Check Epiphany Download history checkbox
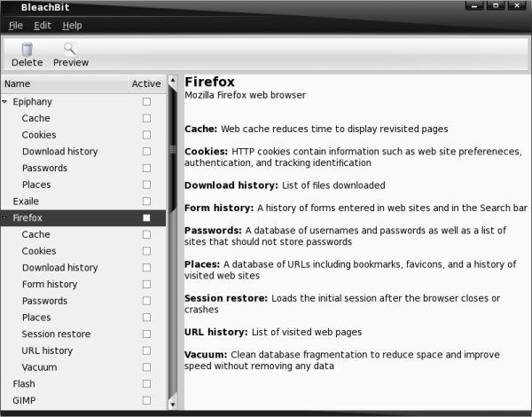 (x=146, y=151)
